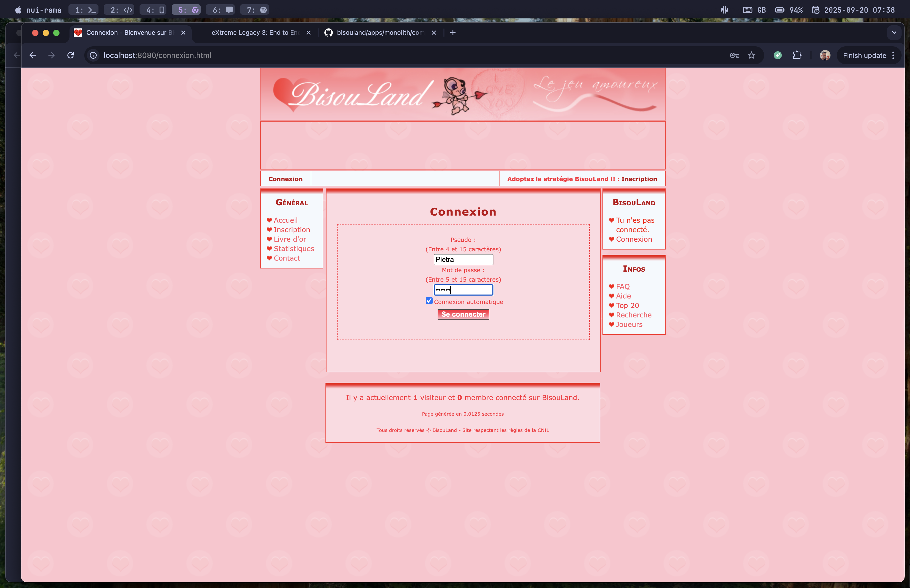This screenshot has width=910, height=588.
Task: Click the address bar URL
Action: 157,55
